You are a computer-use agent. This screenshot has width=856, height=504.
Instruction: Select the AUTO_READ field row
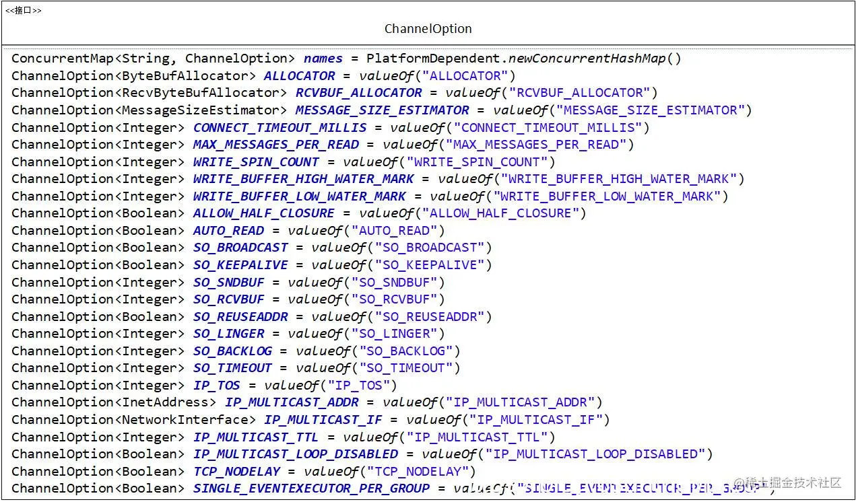click(228, 230)
